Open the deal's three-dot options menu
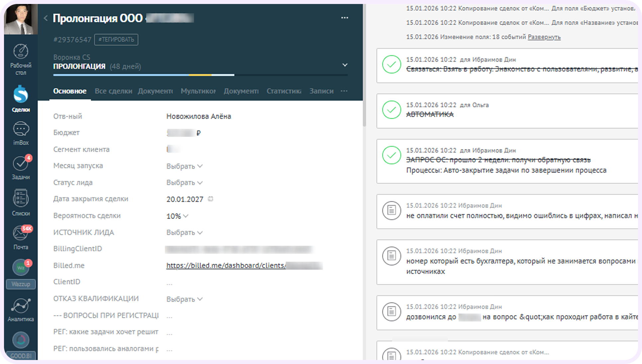This screenshot has height=364, width=642. (x=345, y=17)
